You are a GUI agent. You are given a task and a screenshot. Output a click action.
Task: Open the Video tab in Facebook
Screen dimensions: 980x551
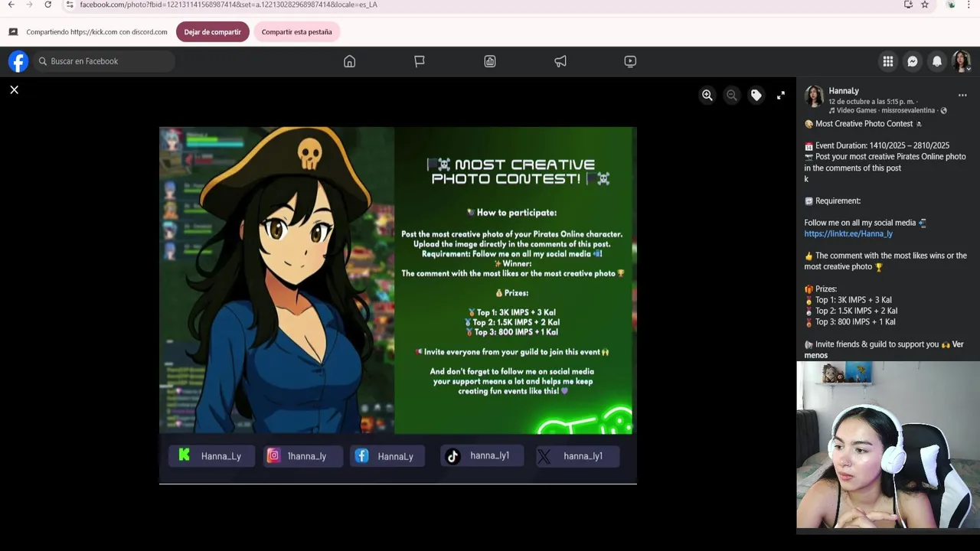[x=630, y=61]
